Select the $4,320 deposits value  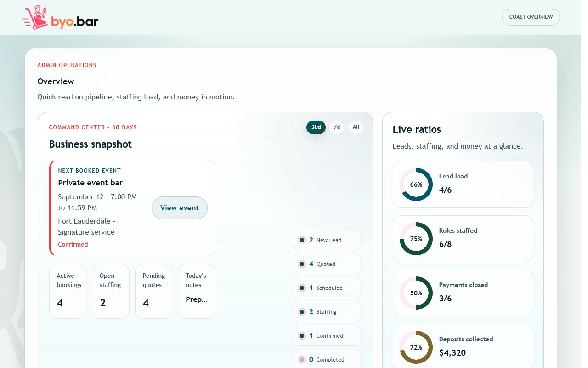point(452,353)
